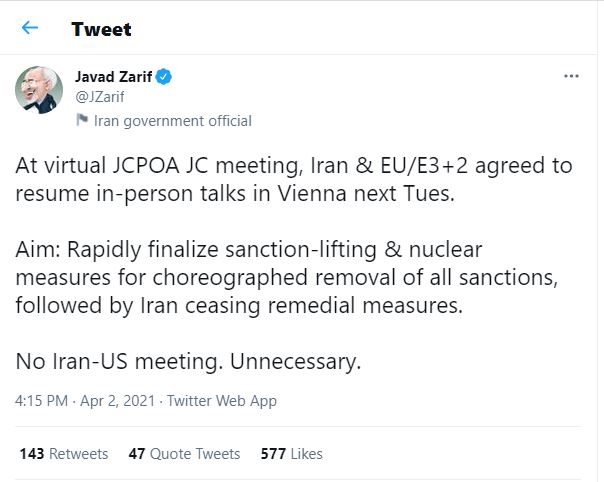Open Javad Zarif's profile picture
Image resolution: width=604 pixels, height=482 pixels.
pos(40,90)
